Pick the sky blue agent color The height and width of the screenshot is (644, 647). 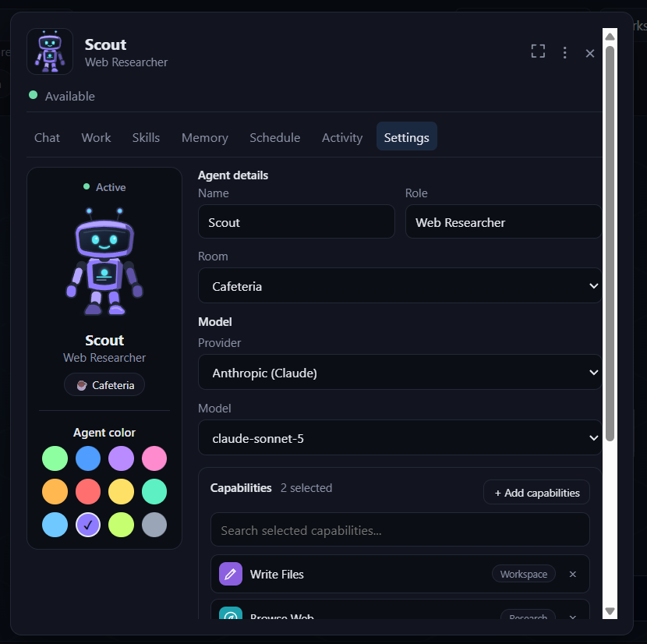coord(55,525)
